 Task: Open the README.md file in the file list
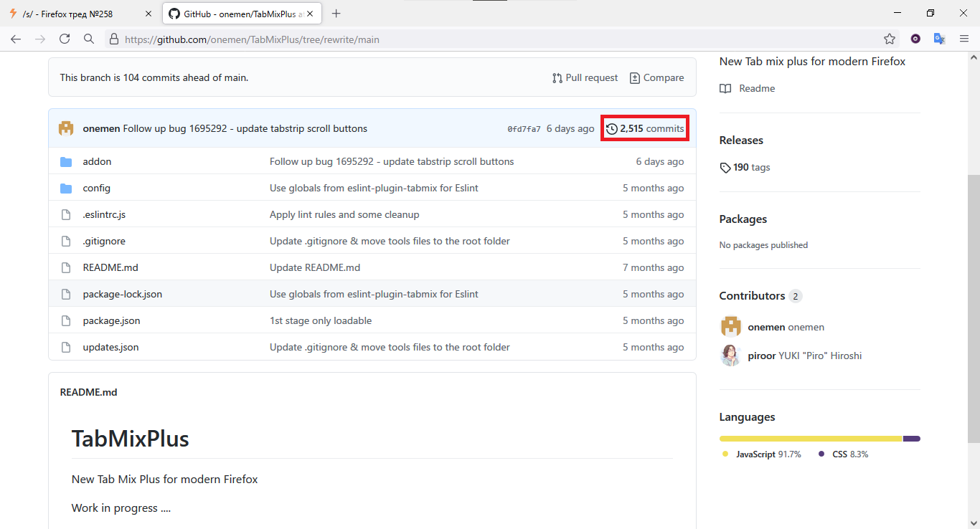coord(110,267)
